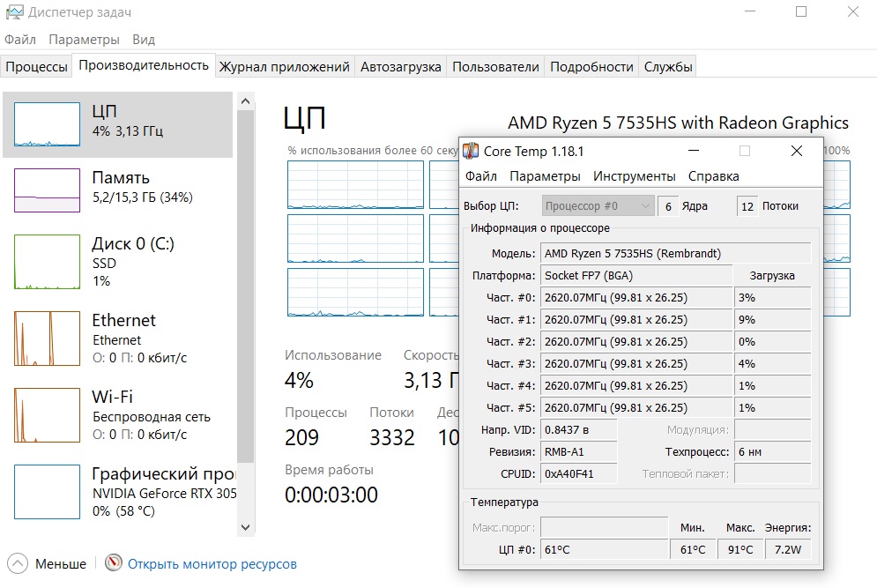The image size is (877, 588).
Task: Click the resource monitor icon
Action: pyautogui.click(x=114, y=562)
